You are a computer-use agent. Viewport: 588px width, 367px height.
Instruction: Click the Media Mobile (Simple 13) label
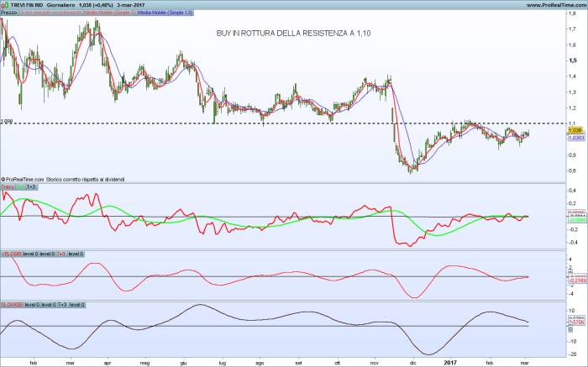coord(163,13)
